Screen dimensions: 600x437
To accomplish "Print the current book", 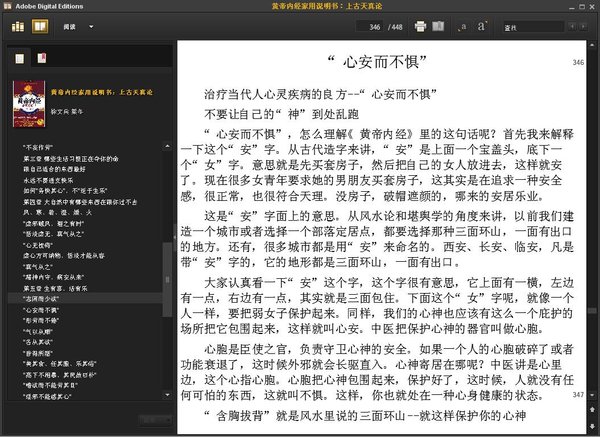I will pyautogui.click(x=420, y=25).
